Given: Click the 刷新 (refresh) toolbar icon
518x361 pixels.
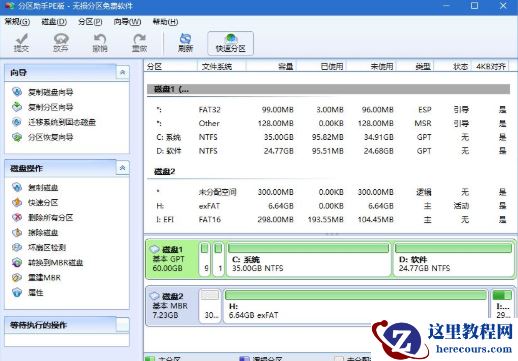Looking at the screenshot, I should tap(185, 43).
